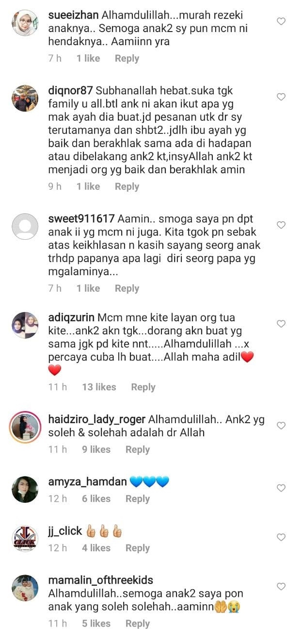302x644 pixels.
Task: View the 9 likes on haidziro_lady_roger's comment
Action: pyautogui.click(x=96, y=449)
